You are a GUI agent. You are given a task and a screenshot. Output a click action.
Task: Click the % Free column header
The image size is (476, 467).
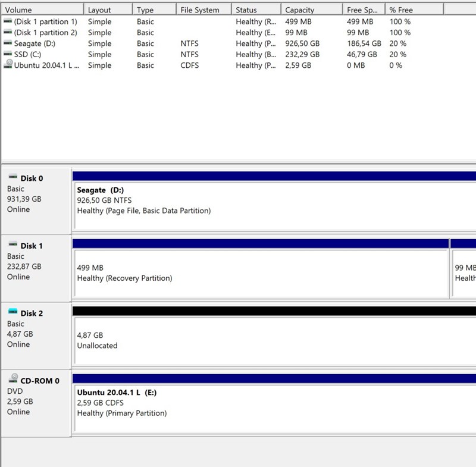click(x=414, y=10)
